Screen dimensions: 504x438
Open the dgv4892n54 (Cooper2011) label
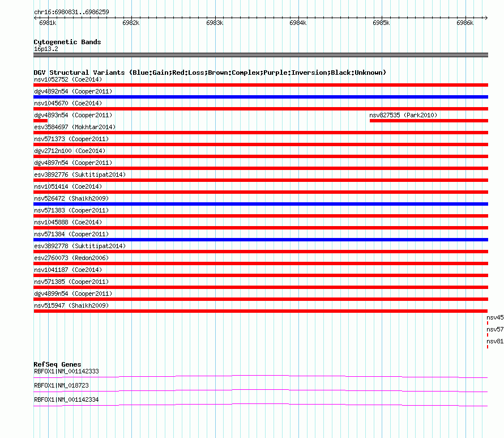[x=73, y=91]
